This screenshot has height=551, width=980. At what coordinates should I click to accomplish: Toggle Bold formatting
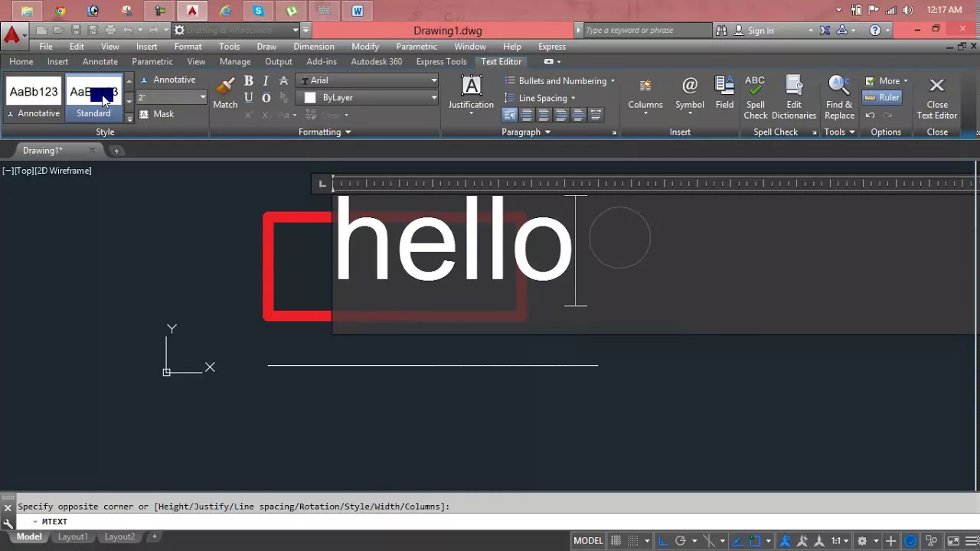[x=249, y=80]
